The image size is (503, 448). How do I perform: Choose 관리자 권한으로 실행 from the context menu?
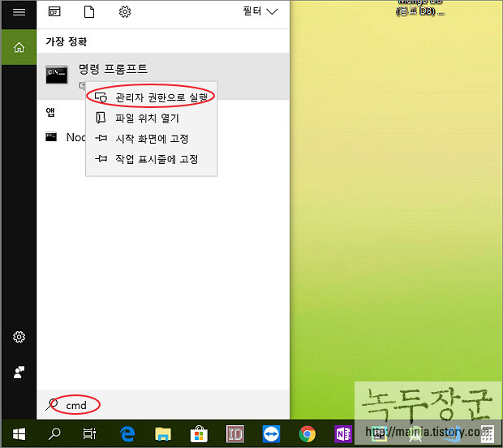[151, 97]
